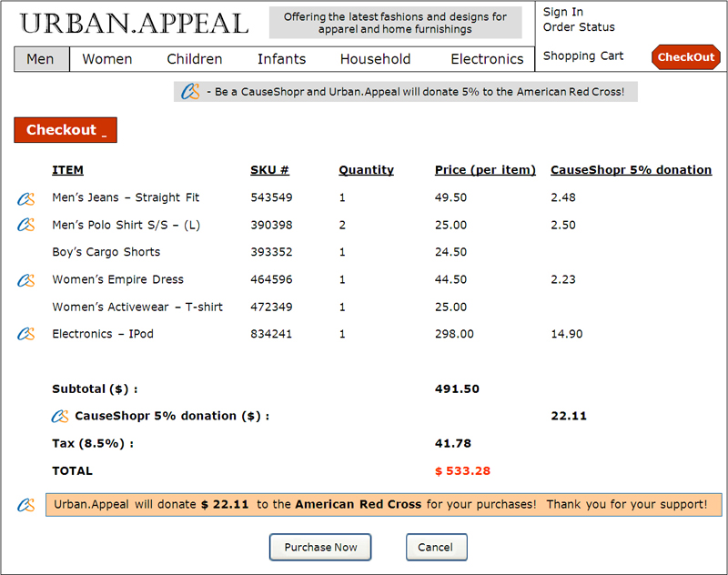Screen dimensions: 728x575
Task: Browse the Household category
Action: pos(375,59)
